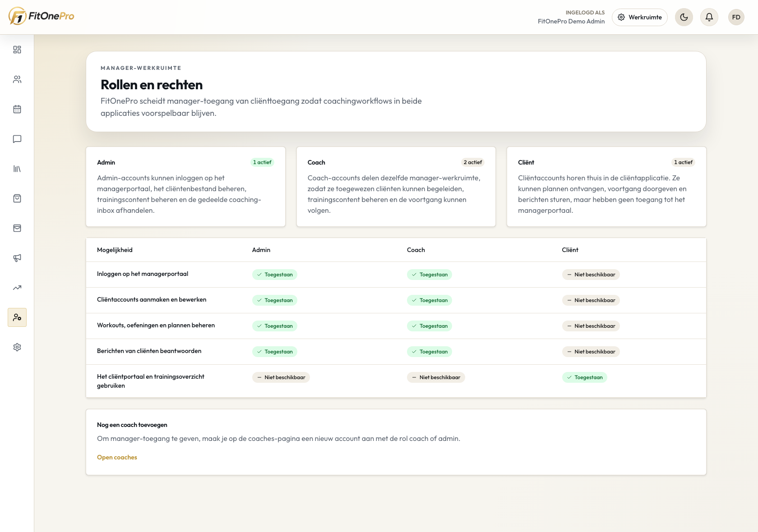Click Cliënt Niet beschikbaar badge for Berichten row
This screenshot has width=758, height=532.
pos(591,352)
